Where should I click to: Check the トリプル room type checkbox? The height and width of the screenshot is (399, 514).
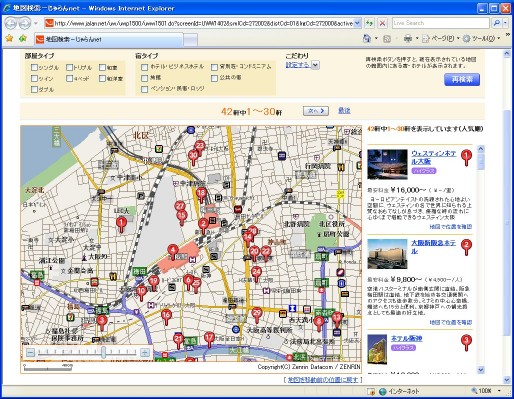point(69,67)
